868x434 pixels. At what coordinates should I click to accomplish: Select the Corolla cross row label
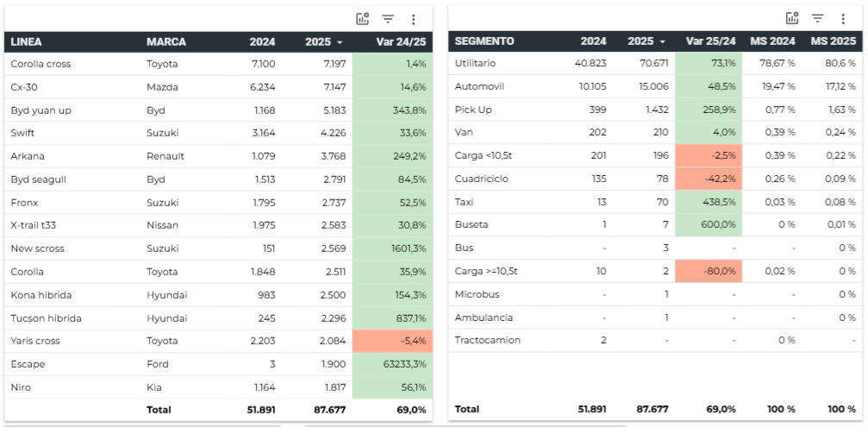(41, 64)
